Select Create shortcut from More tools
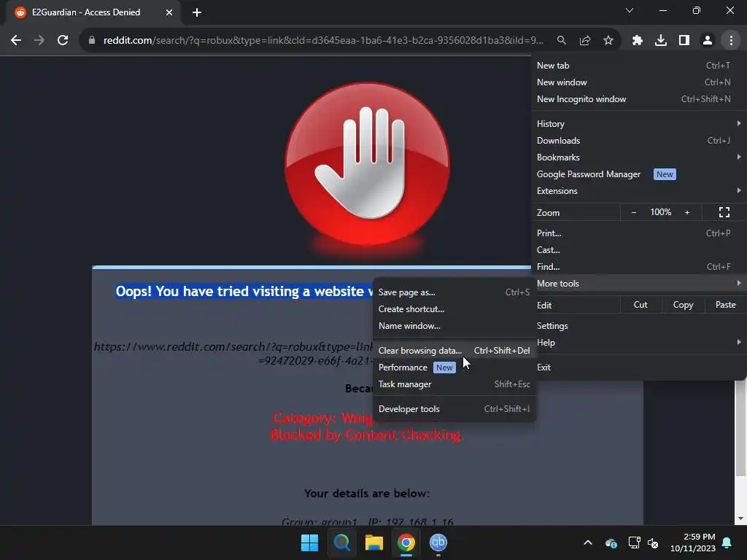The image size is (747, 560). pyautogui.click(x=454, y=309)
